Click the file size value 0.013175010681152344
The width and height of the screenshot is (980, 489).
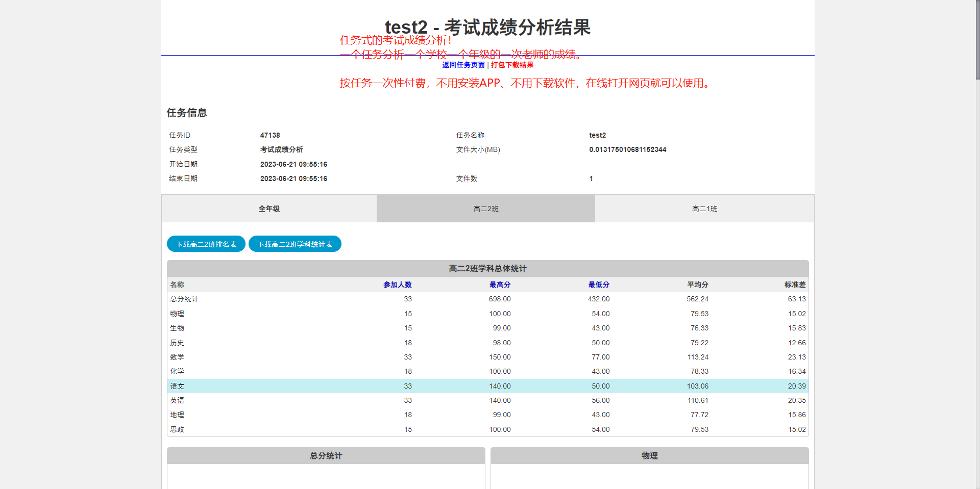click(x=628, y=149)
